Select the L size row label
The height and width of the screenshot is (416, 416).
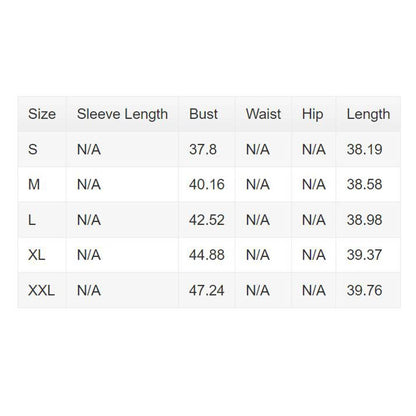point(32,220)
